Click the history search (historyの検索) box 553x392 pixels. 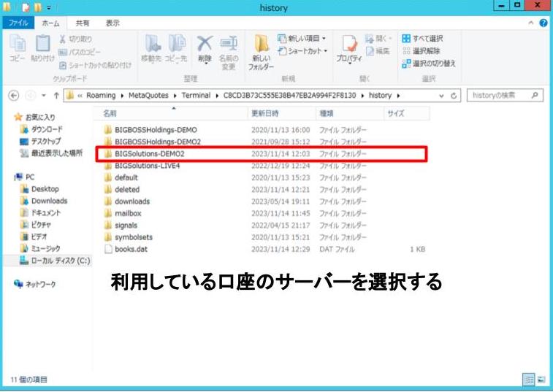point(504,95)
